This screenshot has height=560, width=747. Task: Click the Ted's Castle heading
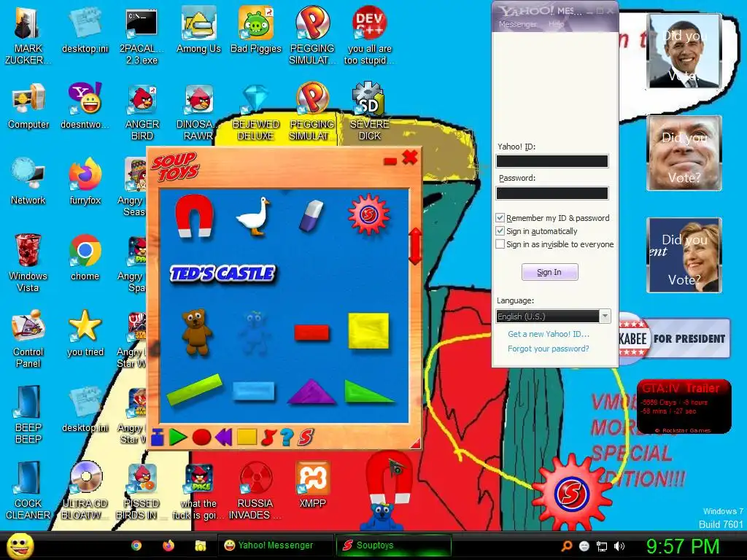(222, 273)
